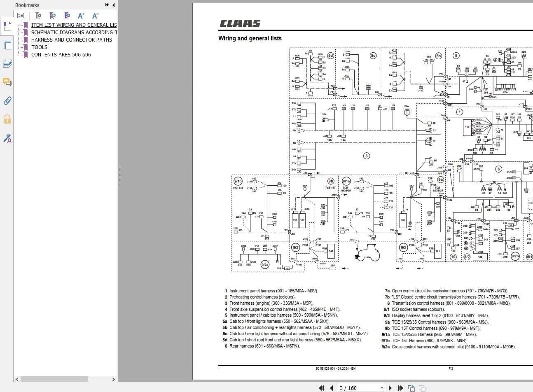The height and width of the screenshot is (392, 533).
Task: Open the Digital Signatures panel
Action: [7, 138]
